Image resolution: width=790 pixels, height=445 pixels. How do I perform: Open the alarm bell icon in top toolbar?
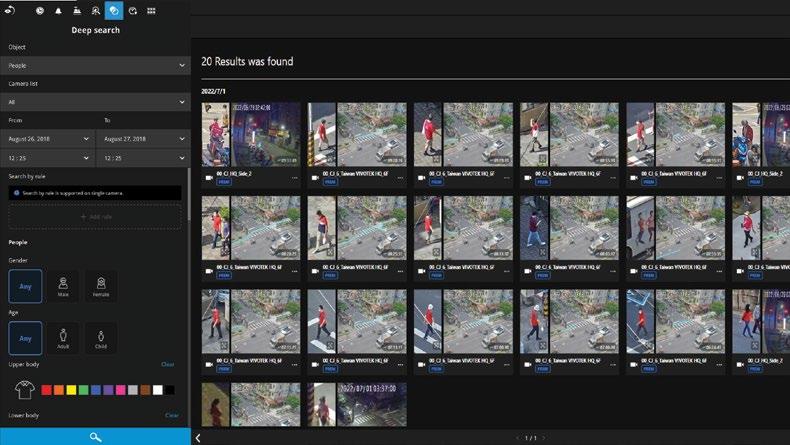point(58,11)
